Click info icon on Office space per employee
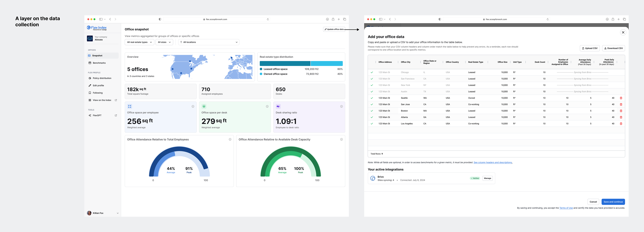Image resolution: width=644 pixels, height=232 pixels. tap(193, 107)
